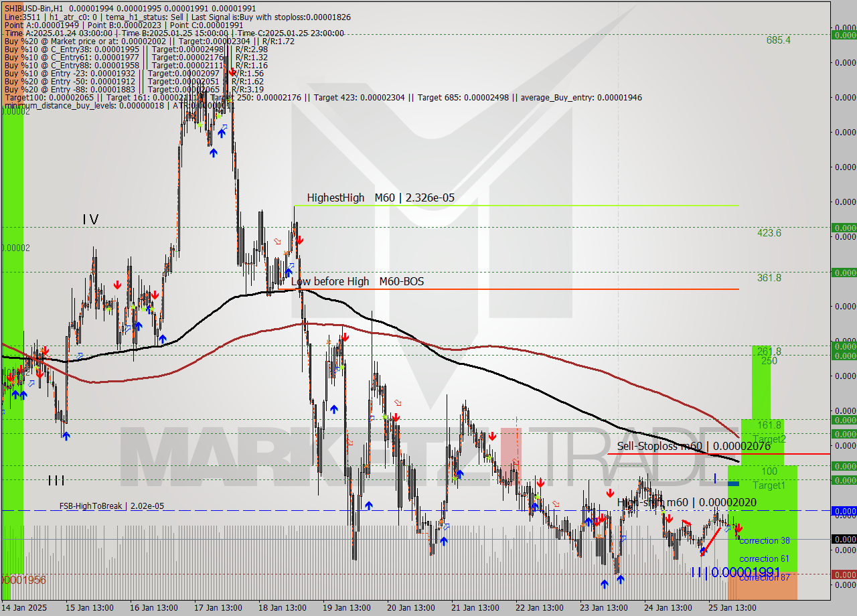The image size is (857, 616).
Task: Click the 423.6 Fibonacci level label
Action: pyautogui.click(x=769, y=233)
